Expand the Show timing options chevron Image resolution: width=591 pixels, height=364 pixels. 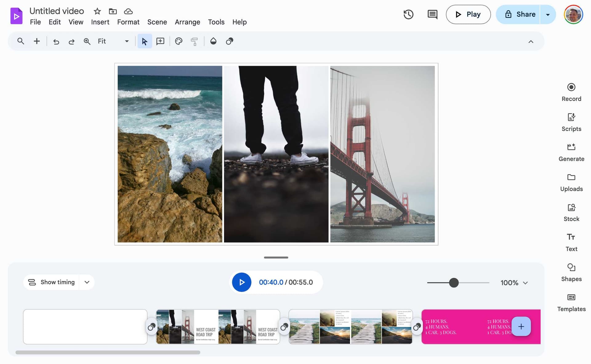pos(87,282)
